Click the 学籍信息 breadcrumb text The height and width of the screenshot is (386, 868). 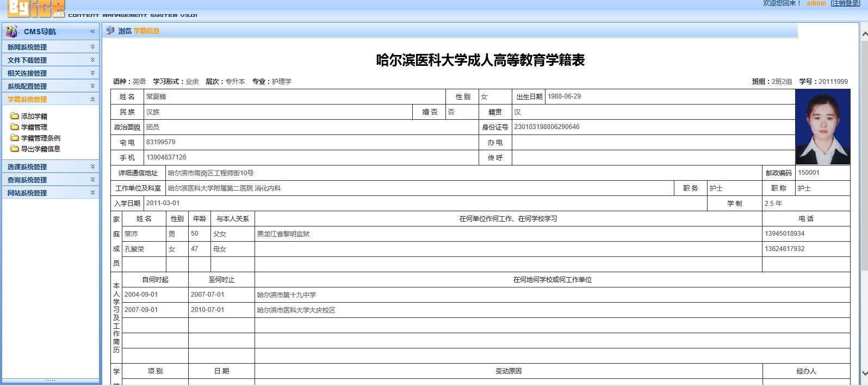(x=147, y=31)
